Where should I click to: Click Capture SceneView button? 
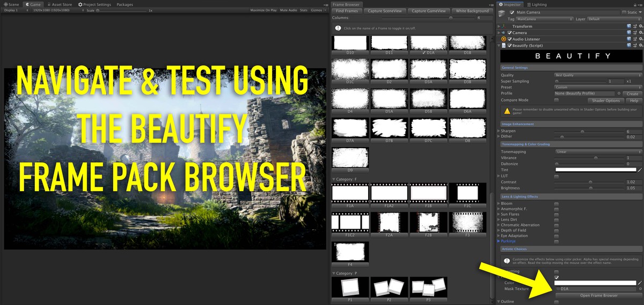384,11
